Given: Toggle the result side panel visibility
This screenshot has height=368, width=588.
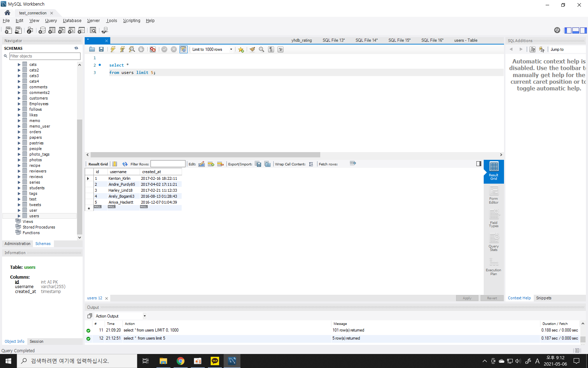Looking at the screenshot, I should tap(479, 164).
